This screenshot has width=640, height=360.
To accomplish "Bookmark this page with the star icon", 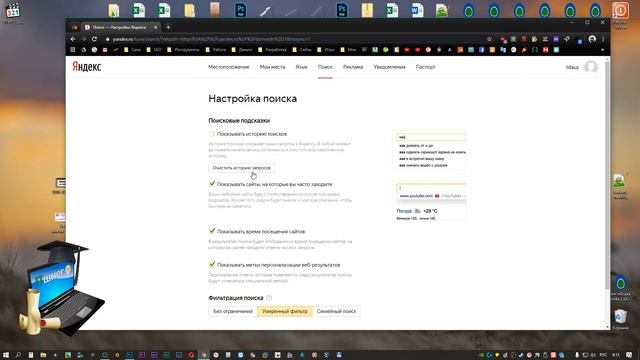I will tap(489, 39).
